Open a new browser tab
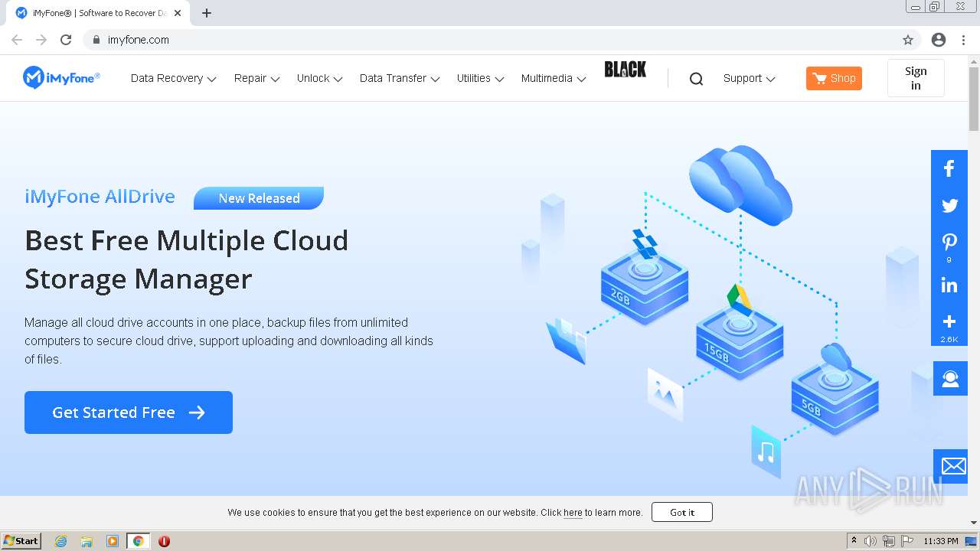The height and width of the screenshot is (551, 980). 207,13
